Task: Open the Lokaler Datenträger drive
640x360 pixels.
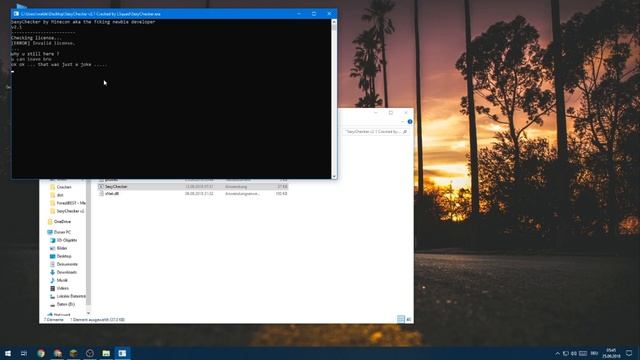Action: [x=68, y=296]
